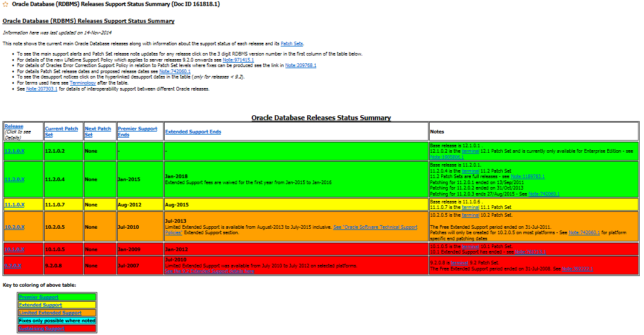
Task: Open the 11.2.0.X release link
Action: click(14, 179)
